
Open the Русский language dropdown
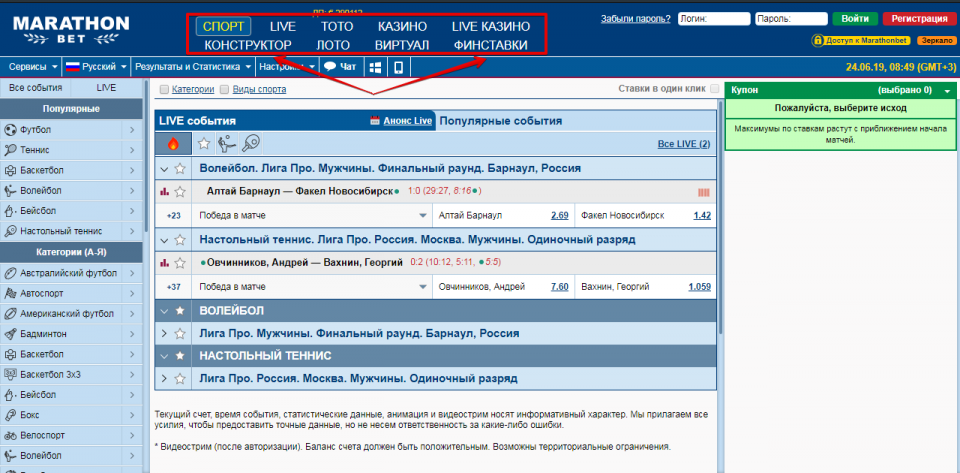click(x=96, y=67)
